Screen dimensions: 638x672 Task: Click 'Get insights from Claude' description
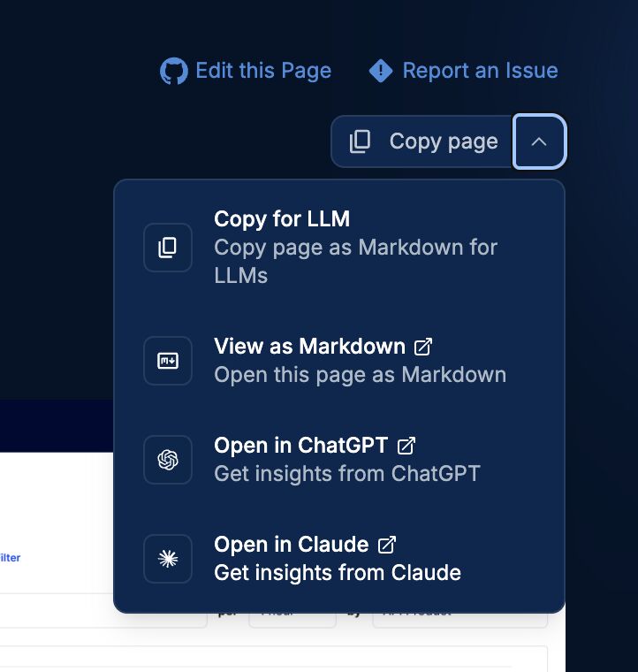(x=338, y=573)
